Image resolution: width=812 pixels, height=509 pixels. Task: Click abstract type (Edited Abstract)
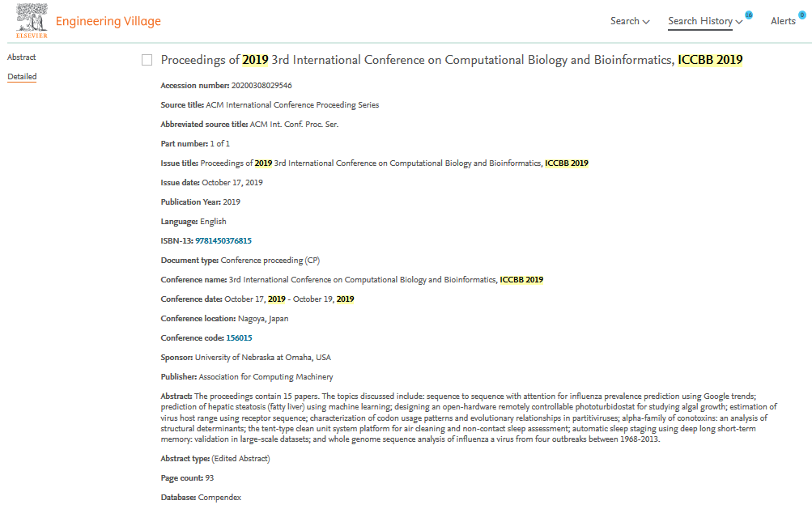[240, 459]
